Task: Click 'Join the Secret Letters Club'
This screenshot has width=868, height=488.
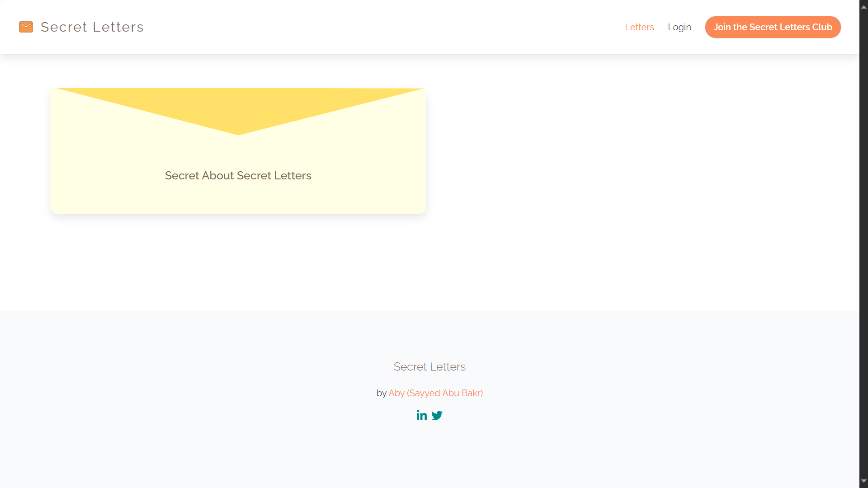Action: (773, 27)
